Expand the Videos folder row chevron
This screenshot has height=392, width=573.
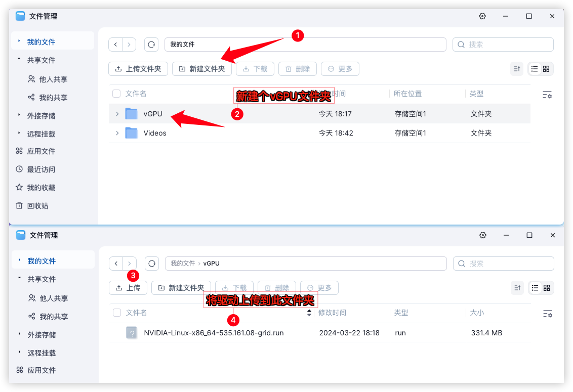point(117,133)
